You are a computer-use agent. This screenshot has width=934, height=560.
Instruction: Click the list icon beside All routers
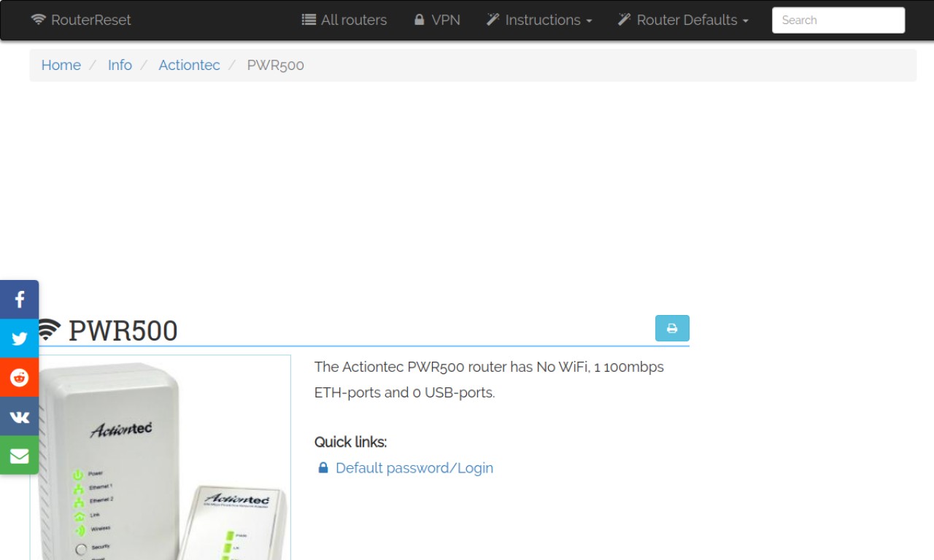[x=309, y=20]
